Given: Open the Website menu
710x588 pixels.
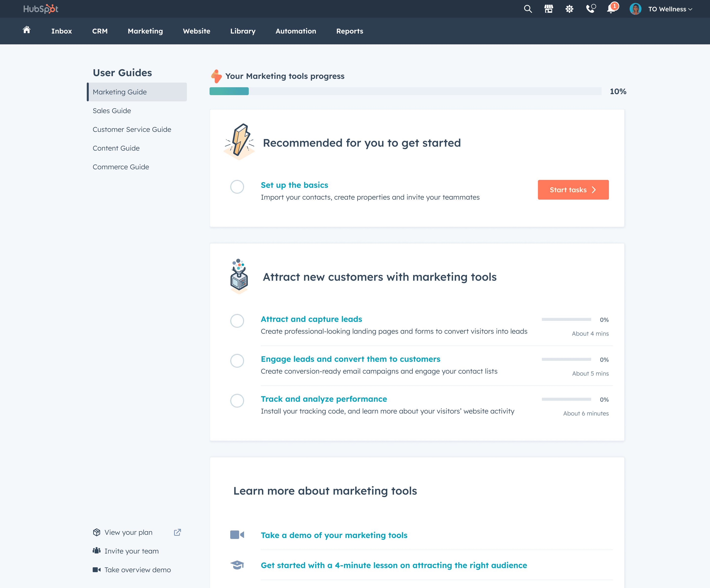Looking at the screenshot, I should [x=196, y=31].
